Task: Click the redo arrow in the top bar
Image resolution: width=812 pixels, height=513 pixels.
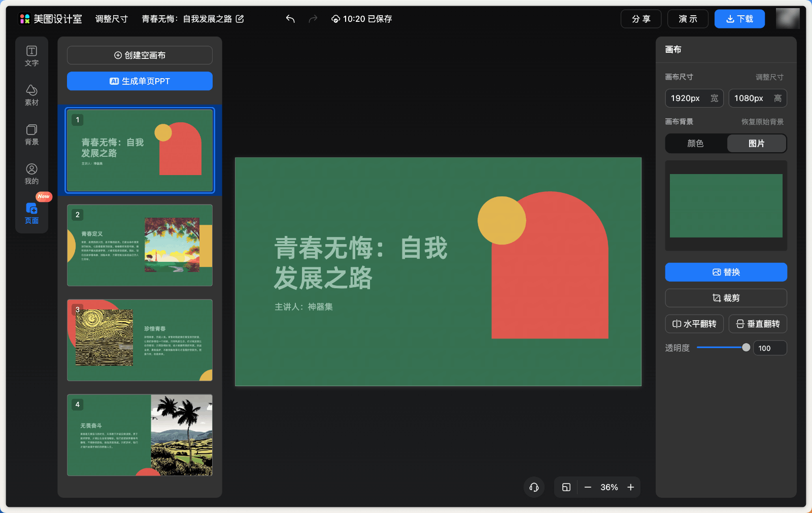Action: (313, 19)
